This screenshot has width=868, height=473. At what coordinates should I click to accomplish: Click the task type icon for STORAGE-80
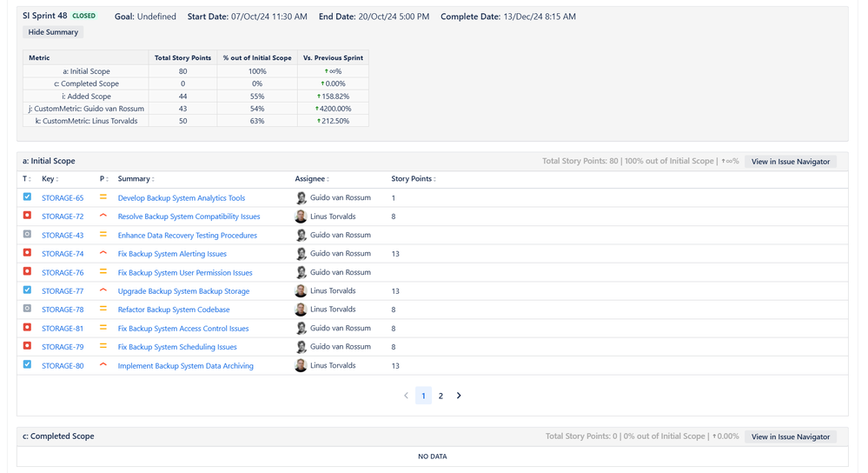(27, 364)
